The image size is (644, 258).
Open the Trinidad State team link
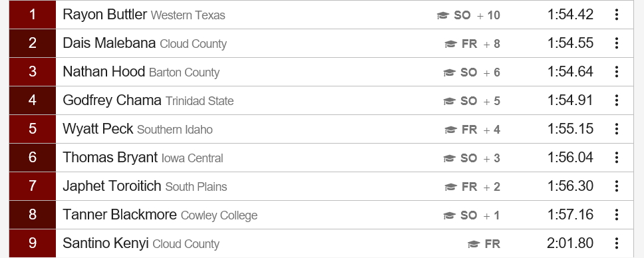coord(199,101)
